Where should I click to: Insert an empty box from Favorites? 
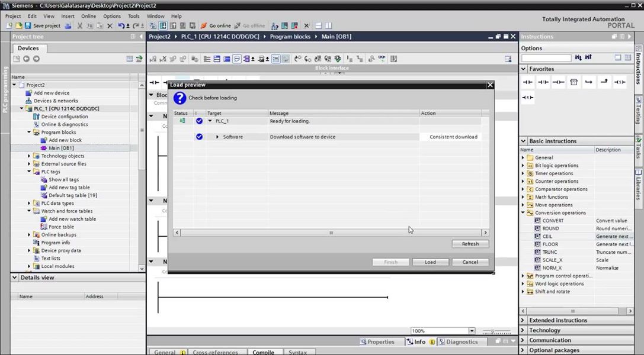(573, 82)
